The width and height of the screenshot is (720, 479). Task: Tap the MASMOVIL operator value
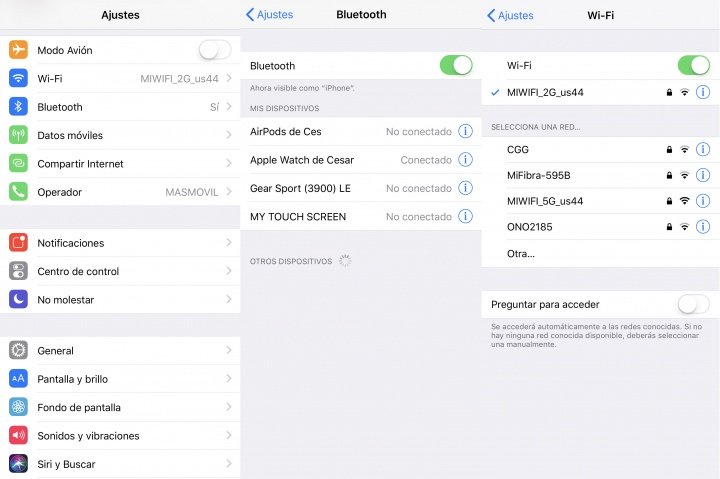coord(192,192)
